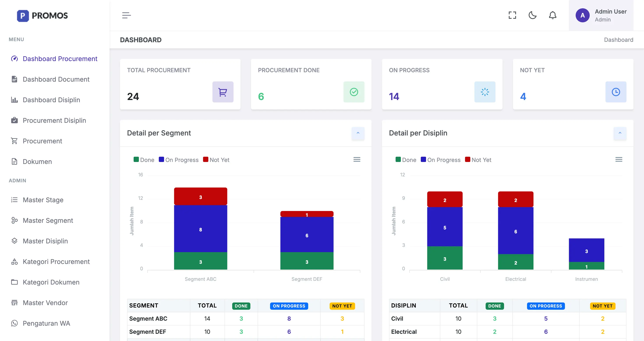This screenshot has height=341, width=644.
Task: Toggle Done series in Segment chart
Action: click(144, 160)
